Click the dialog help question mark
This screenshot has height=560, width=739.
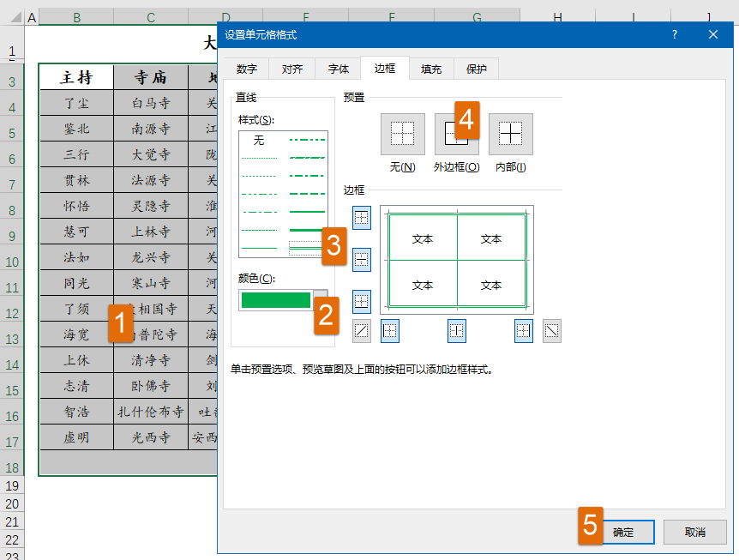point(675,34)
